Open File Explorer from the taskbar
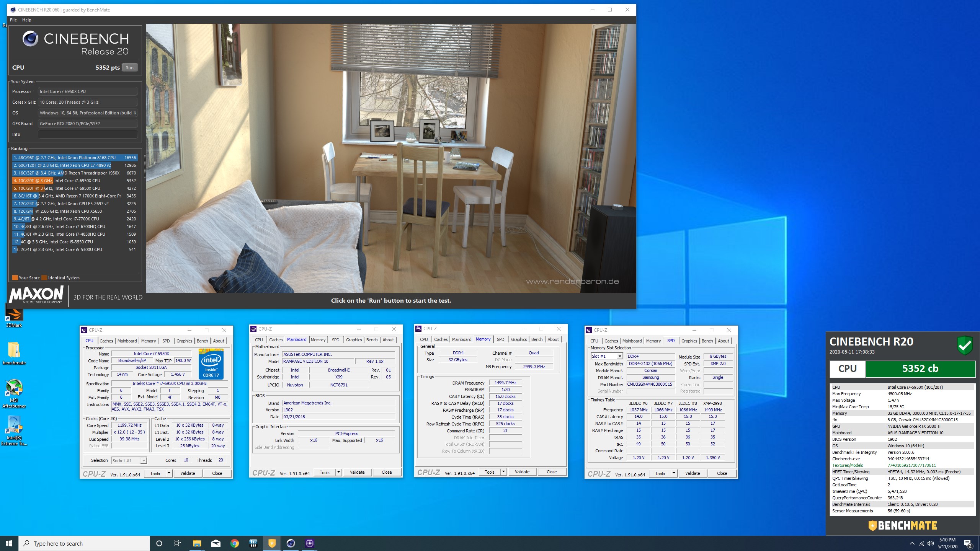Viewport: 980px width, 551px height. (197, 543)
